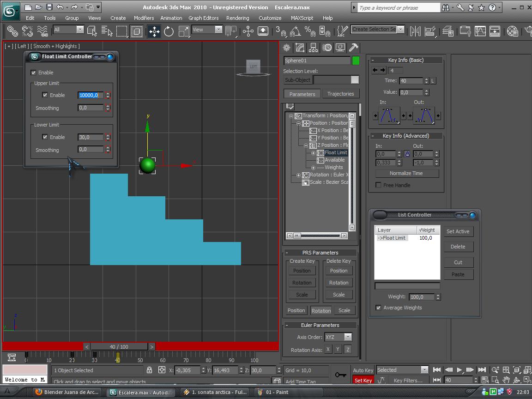Viewport: 532px width, 399px height.
Task: Click the Unlink Selection icon
Action: click(x=27, y=31)
